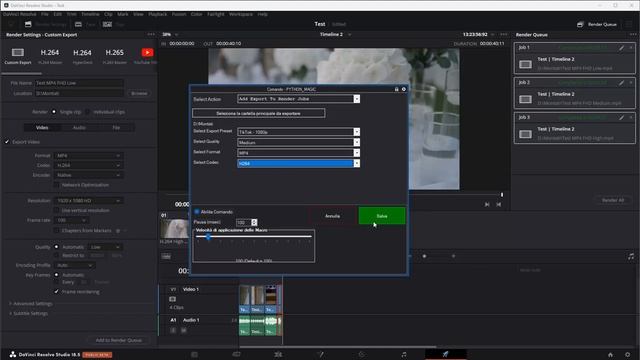Select the YouTube export preset

[147, 53]
